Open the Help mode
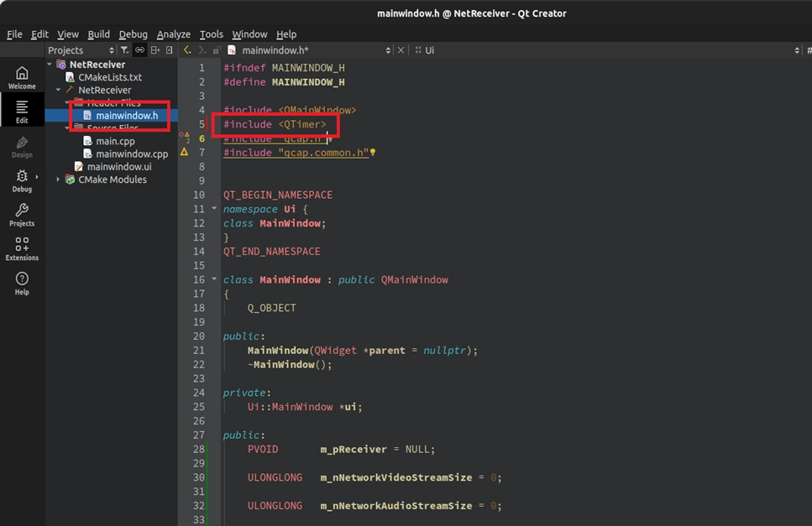This screenshot has height=526, width=812. click(22, 283)
